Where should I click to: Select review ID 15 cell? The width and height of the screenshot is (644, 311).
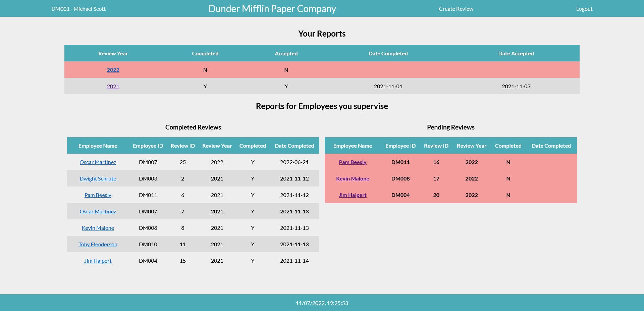point(182,261)
